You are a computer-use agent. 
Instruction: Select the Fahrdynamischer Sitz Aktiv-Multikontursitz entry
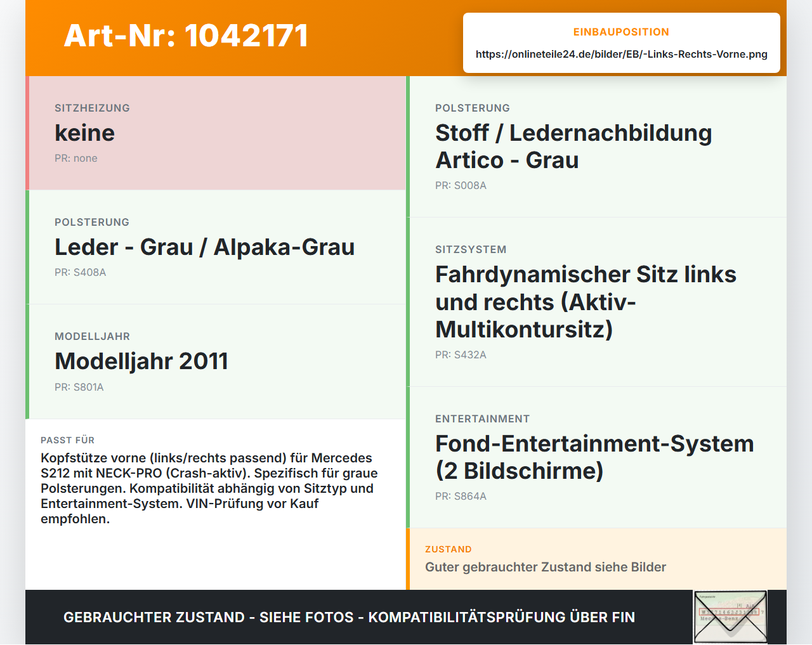pyautogui.click(x=586, y=302)
